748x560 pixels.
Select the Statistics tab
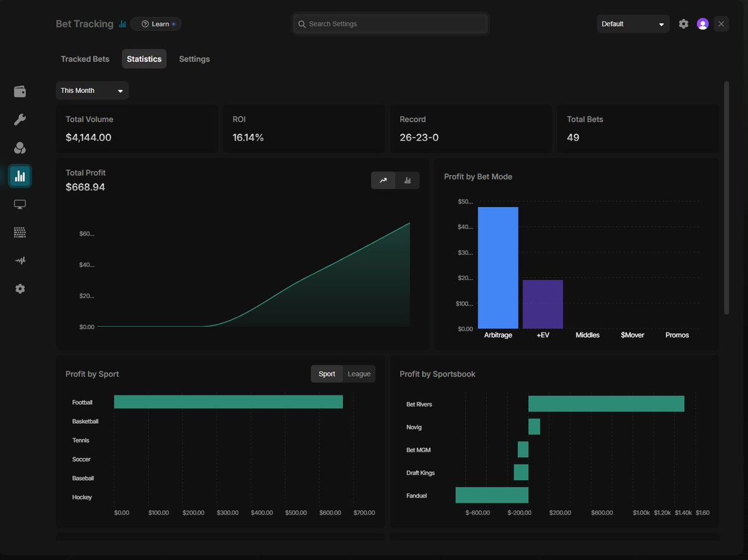coord(144,59)
